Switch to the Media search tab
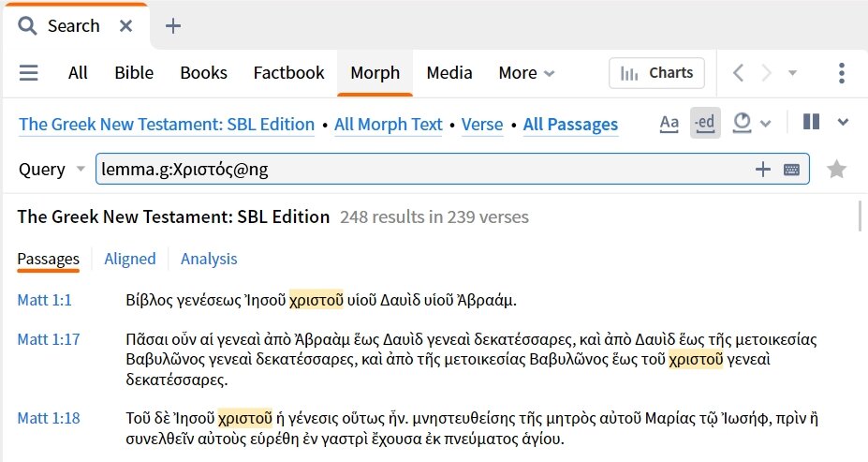868x462 pixels. pyautogui.click(x=449, y=73)
